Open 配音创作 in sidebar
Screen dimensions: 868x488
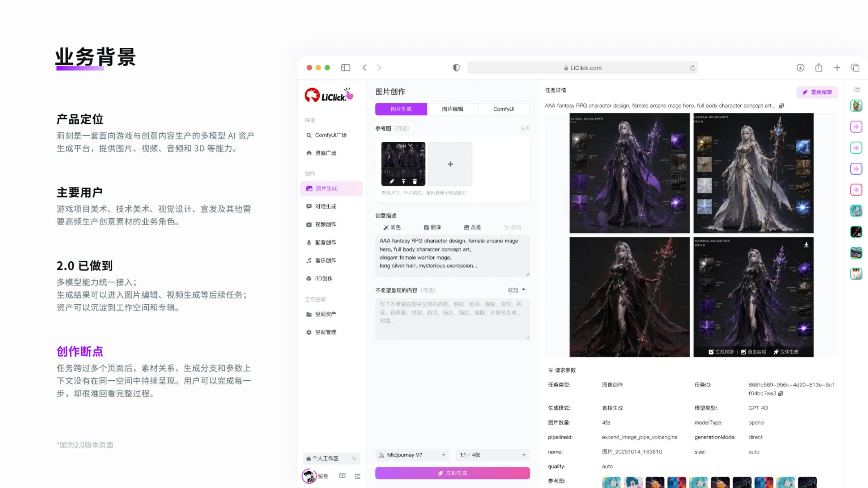click(331, 243)
